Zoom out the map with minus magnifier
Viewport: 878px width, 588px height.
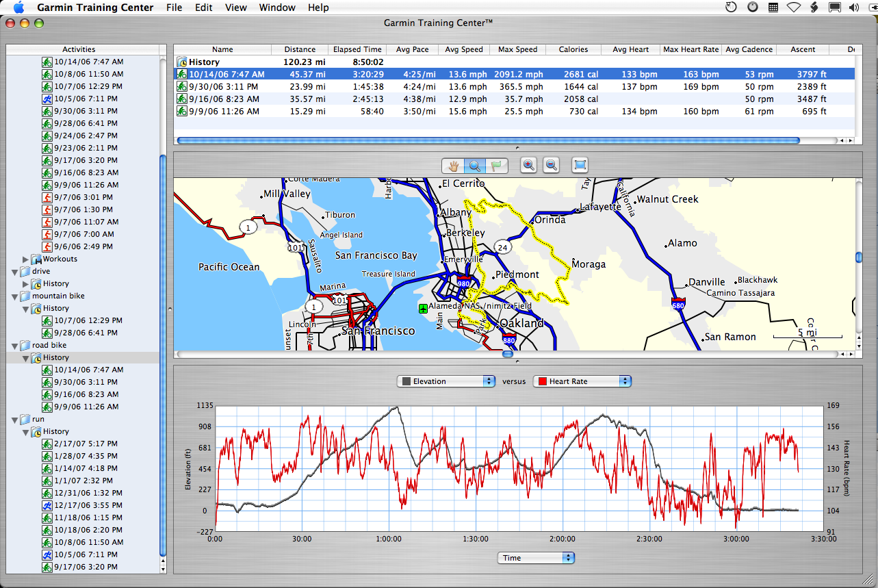(x=552, y=165)
